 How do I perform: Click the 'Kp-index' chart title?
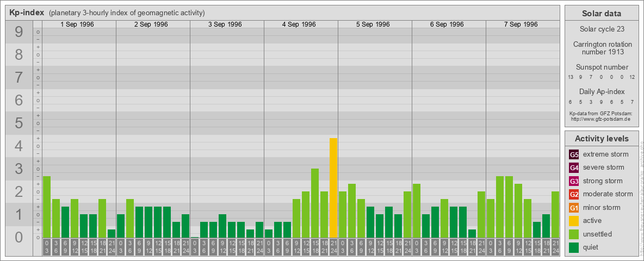pyautogui.click(x=27, y=13)
